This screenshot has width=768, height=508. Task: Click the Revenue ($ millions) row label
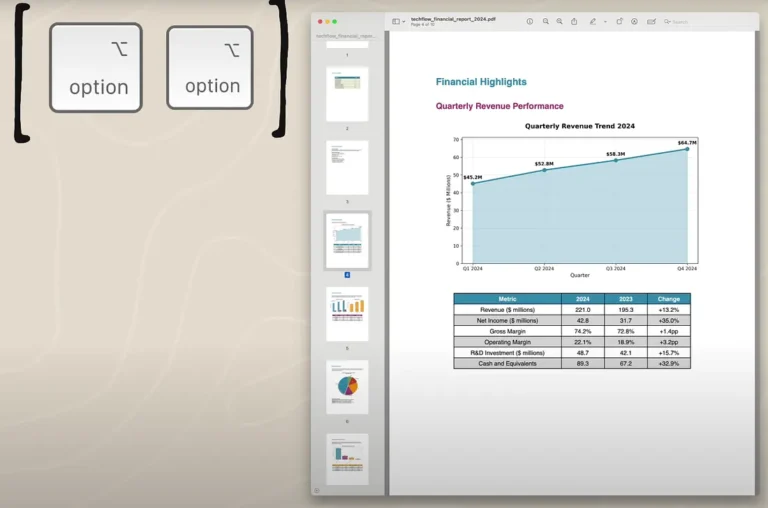pyautogui.click(x=507, y=310)
